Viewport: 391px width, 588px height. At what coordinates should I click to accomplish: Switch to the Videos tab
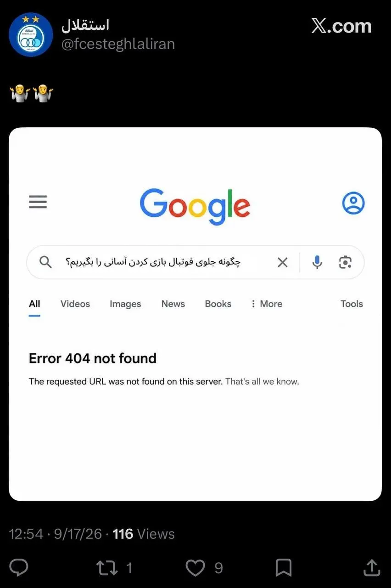tap(75, 304)
